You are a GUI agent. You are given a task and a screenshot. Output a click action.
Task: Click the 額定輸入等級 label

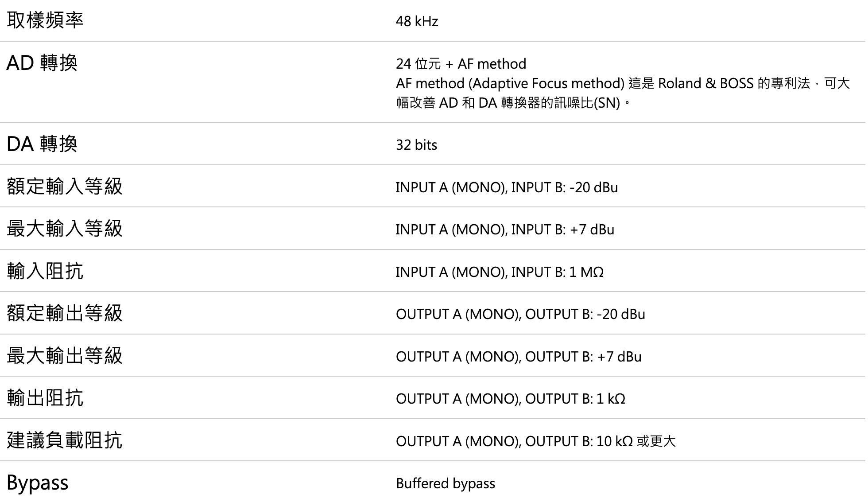point(65,186)
